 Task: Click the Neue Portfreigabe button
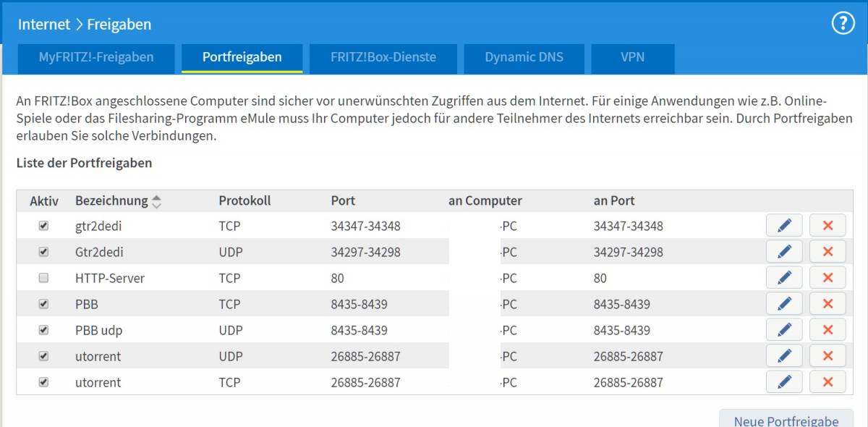click(786, 420)
